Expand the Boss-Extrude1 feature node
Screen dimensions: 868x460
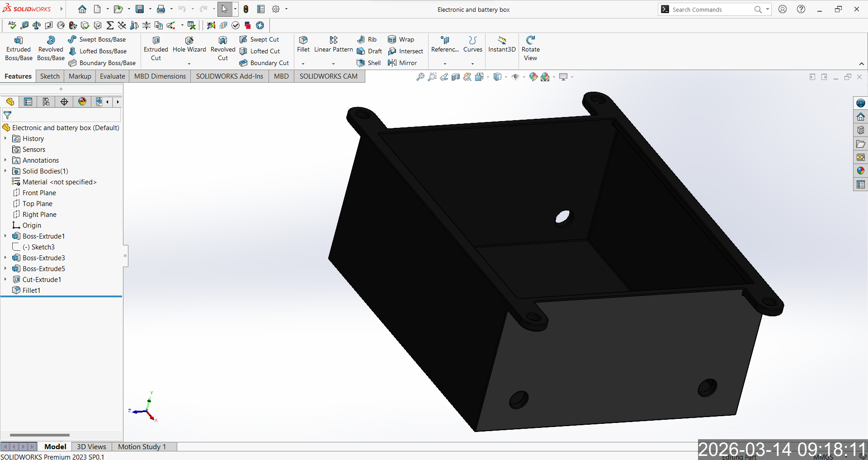tap(5, 236)
